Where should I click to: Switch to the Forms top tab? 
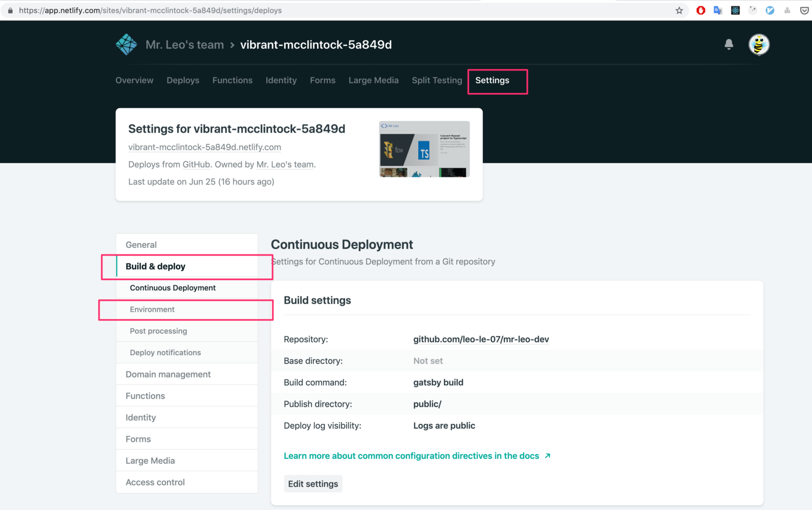pos(323,80)
